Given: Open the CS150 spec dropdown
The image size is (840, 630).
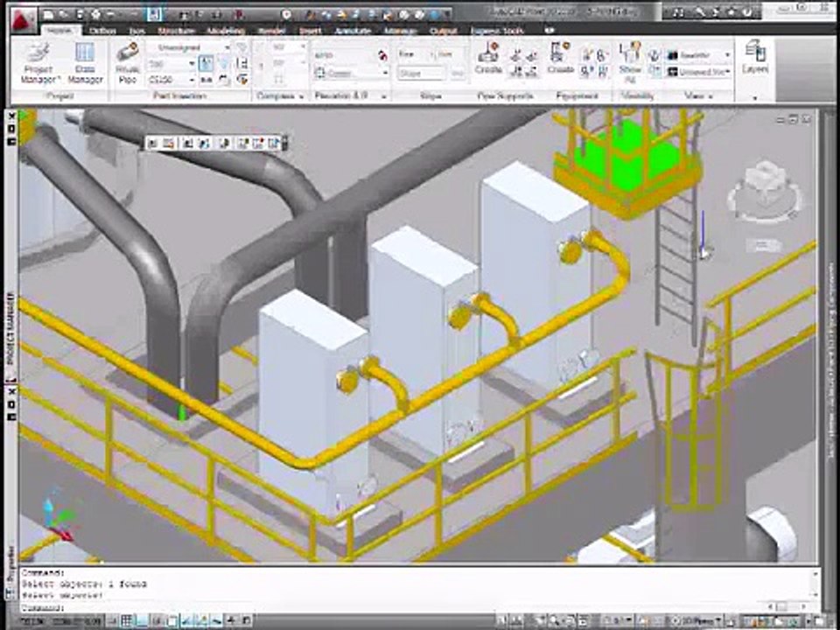Looking at the screenshot, I should (171, 80).
